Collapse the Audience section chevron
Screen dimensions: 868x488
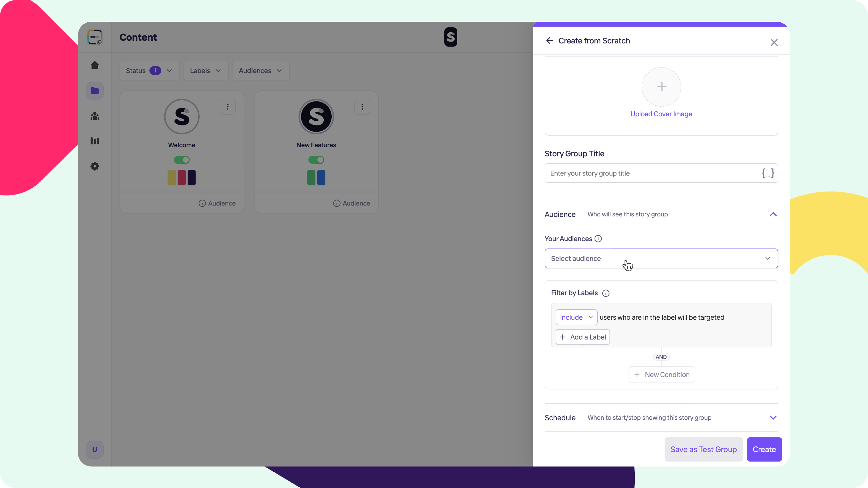tap(773, 215)
